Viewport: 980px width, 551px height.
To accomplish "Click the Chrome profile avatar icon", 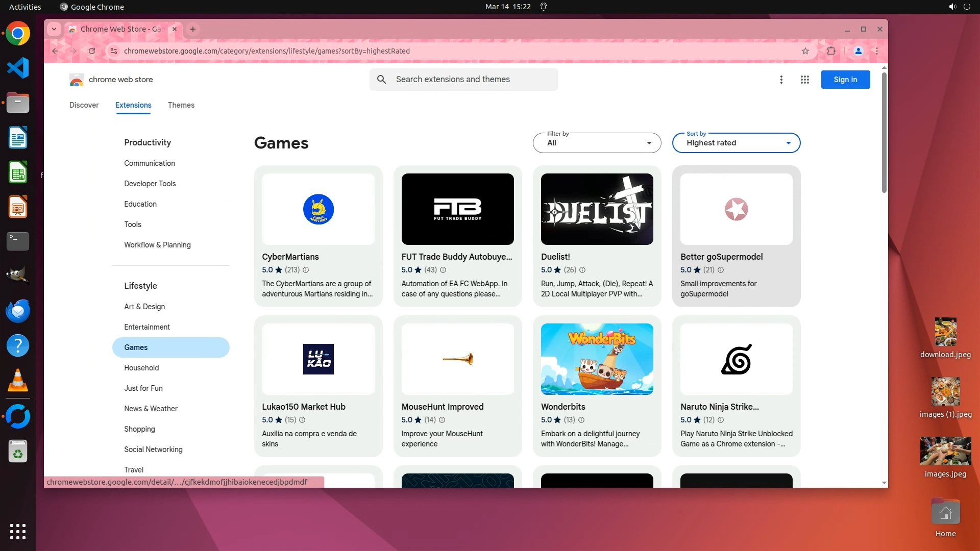I will (x=859, y=51).
